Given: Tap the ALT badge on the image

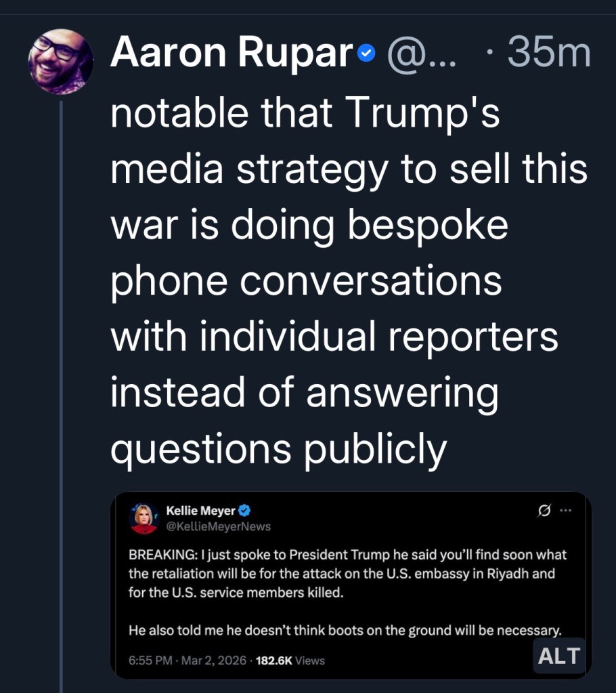Looking at the screenshot, I should 559,655.
